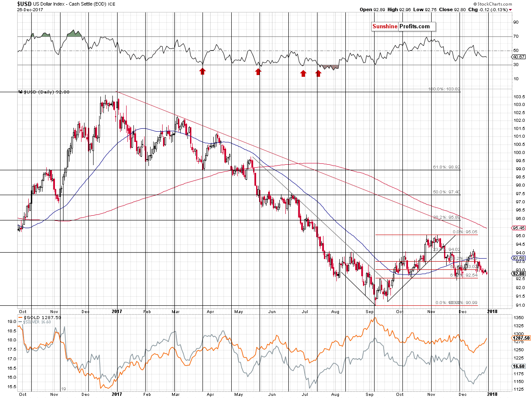532x398 pixels.
Task: Click the Fibonacci label 50.0%: 97.40
Action: (446, 193)
